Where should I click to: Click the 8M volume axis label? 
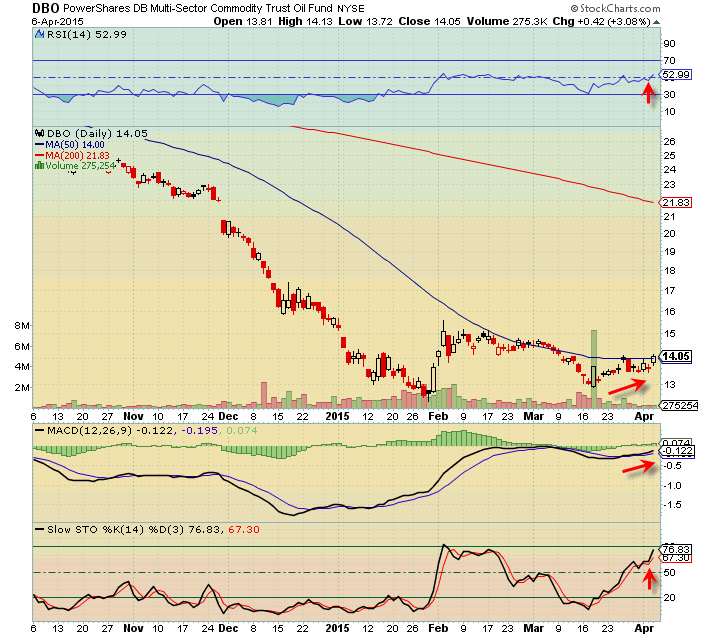pyautogui.click(x=22, y=325)
